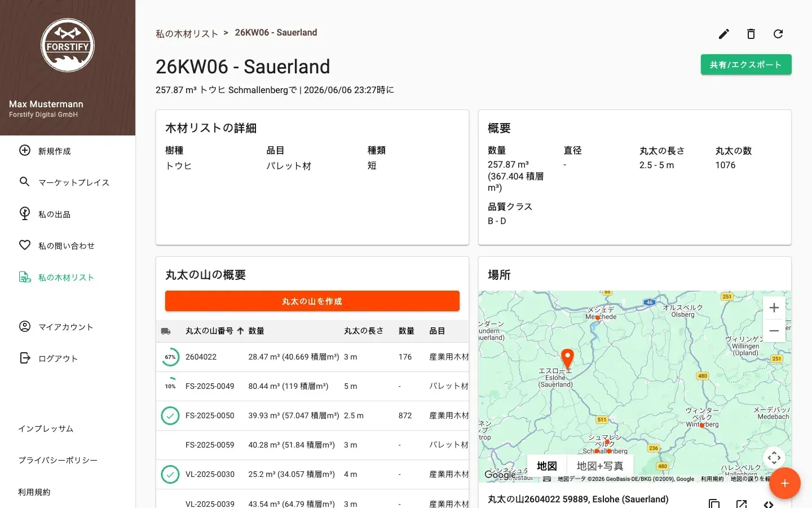Click the 872 log count cell
This screenshot has height=508, width=812.
[x=405, y=415]
